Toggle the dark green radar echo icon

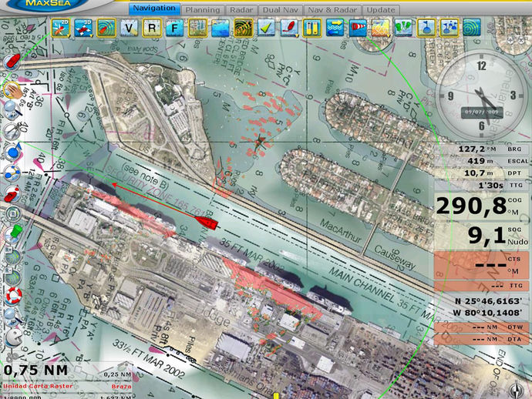pos(244,28)
